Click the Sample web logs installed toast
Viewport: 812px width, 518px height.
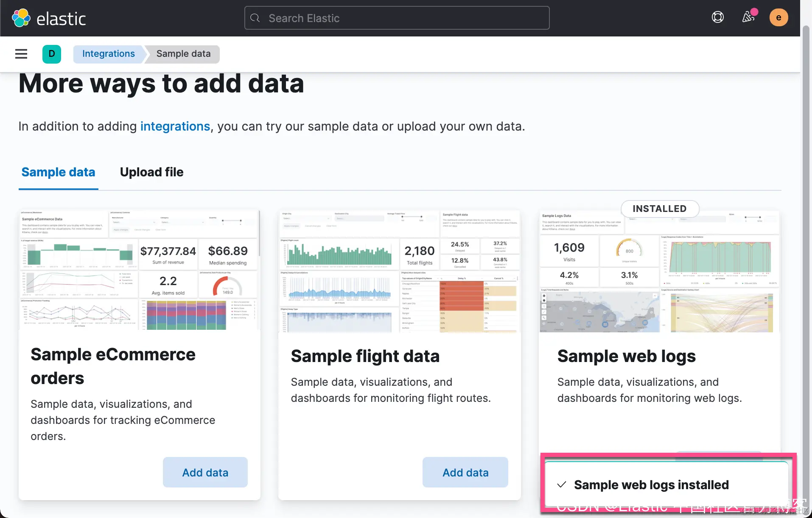(x=667, y=484)
